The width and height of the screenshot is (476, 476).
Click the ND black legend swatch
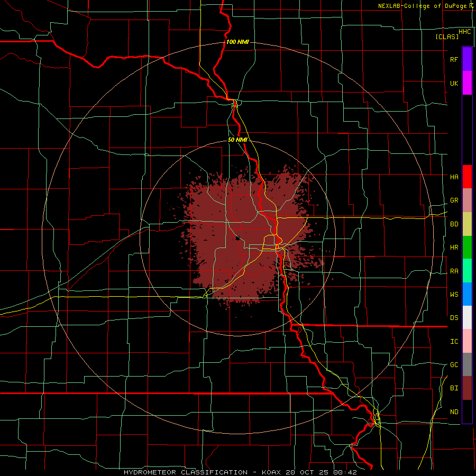click(x=467, y=411)
